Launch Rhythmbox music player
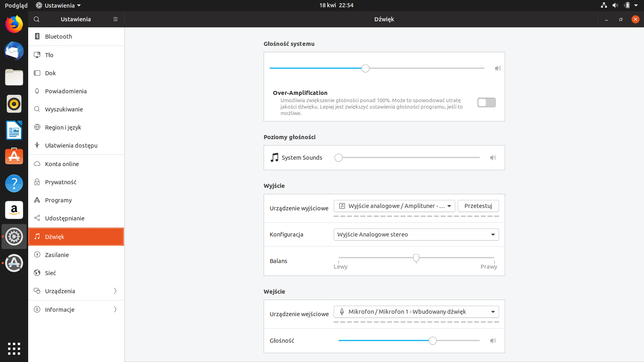The width and height of the screenshot is (644, 362). click(14, 104)
